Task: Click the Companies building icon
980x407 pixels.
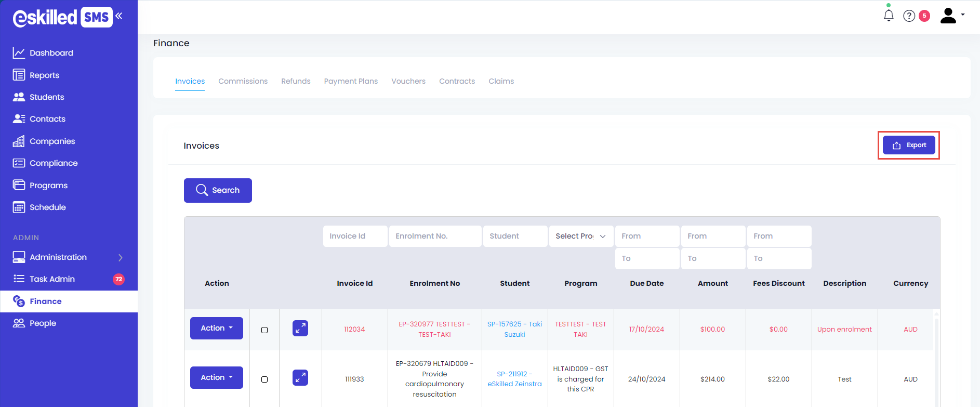Action: coord(19,141)
